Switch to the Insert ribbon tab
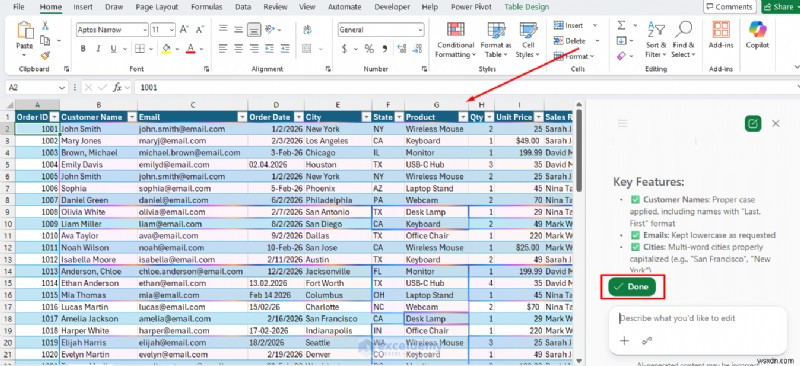Viewport: 800px width, 366px height. coord(83,7)
